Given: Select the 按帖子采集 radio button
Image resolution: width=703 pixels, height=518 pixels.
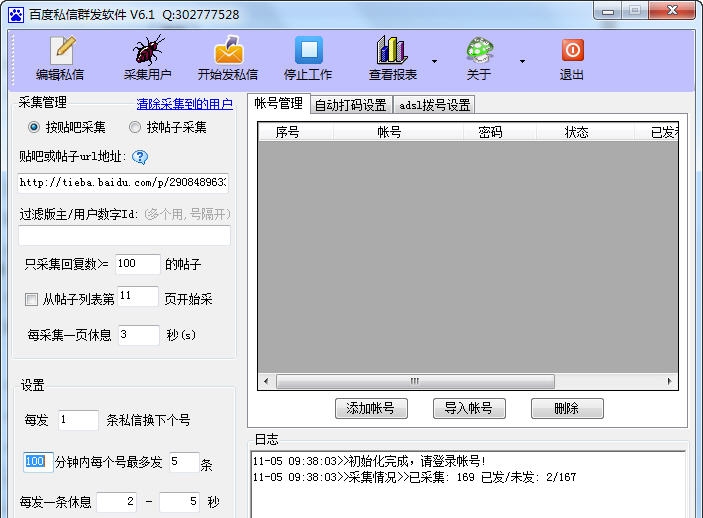Looking at the screenshot, I should (135, 128).
